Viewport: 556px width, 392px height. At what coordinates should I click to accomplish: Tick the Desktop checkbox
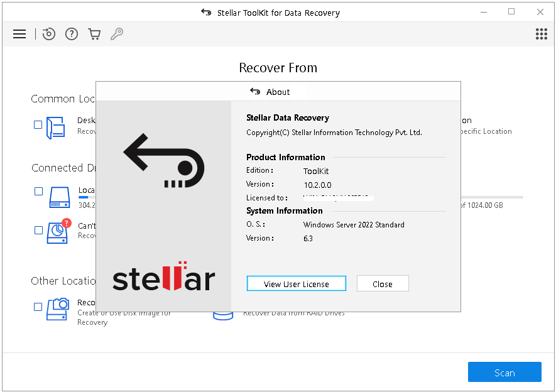[x=38, y=125]
